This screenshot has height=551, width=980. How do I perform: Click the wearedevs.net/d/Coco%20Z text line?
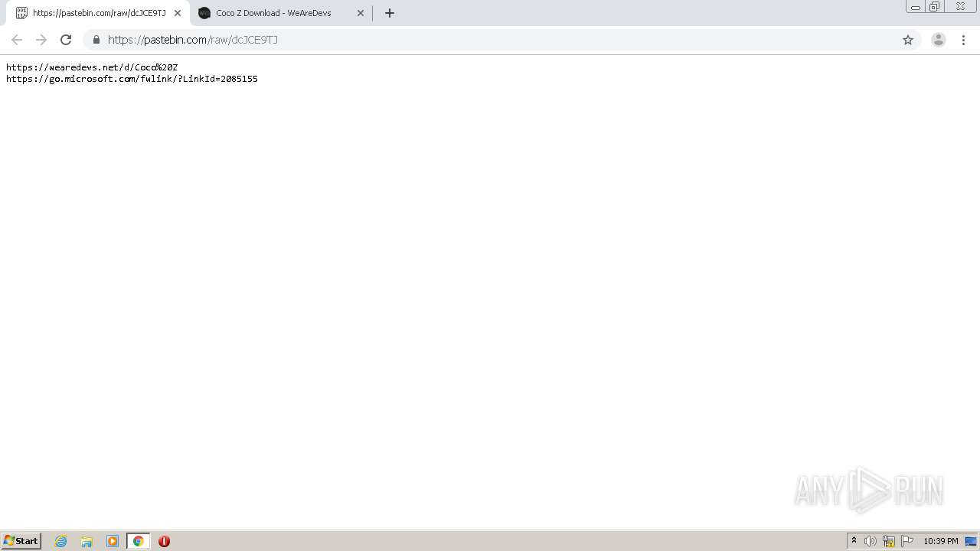pos(92,67)
